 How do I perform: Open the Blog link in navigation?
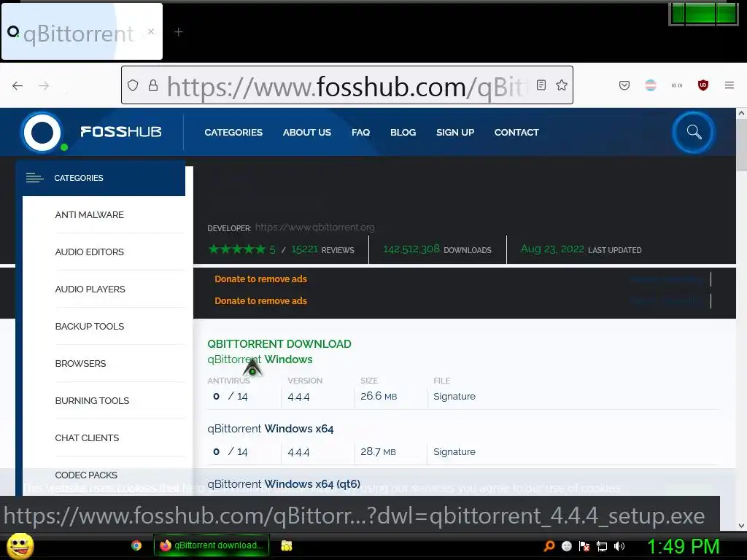point(403,133)
